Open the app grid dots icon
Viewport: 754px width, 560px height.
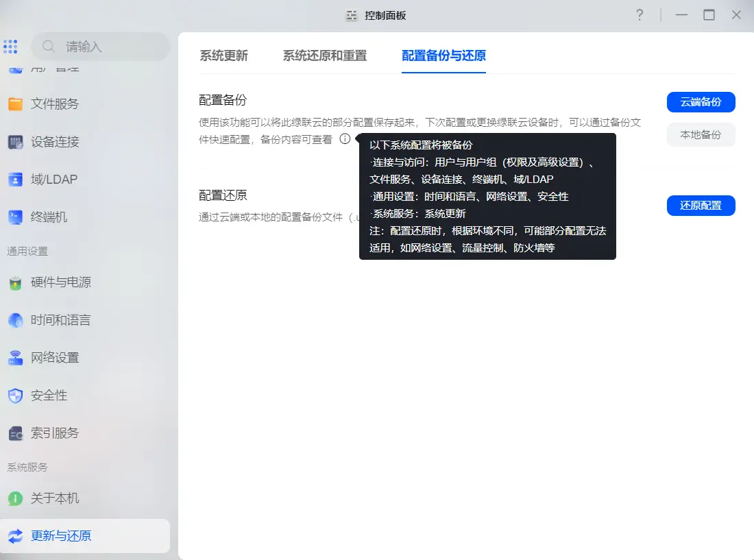[x=10, y=47]
